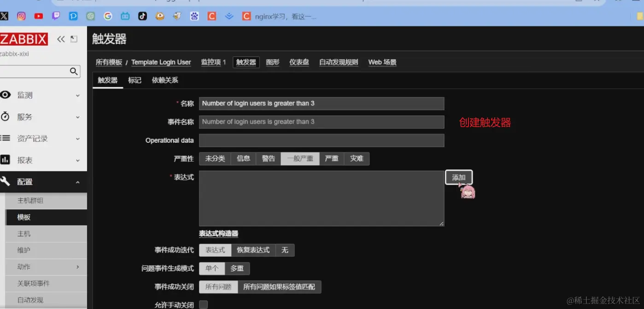Open the Bilibili bookmark

click(125, 16)
